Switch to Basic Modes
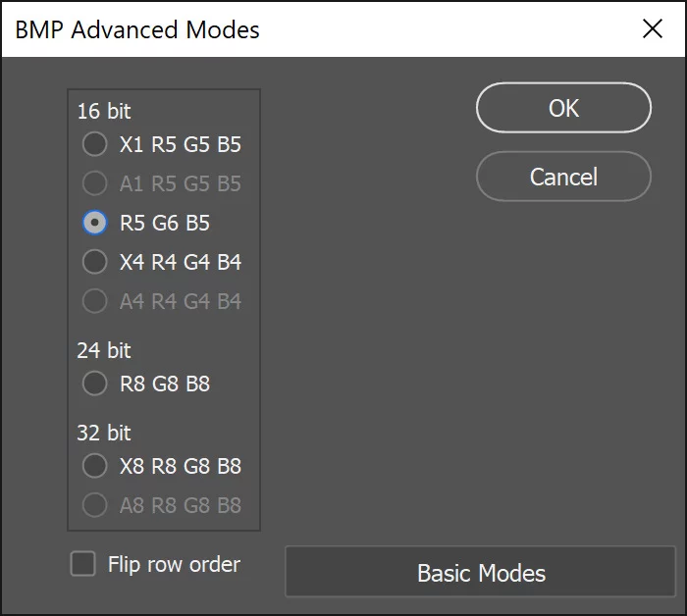 click(x=481, y=573)
